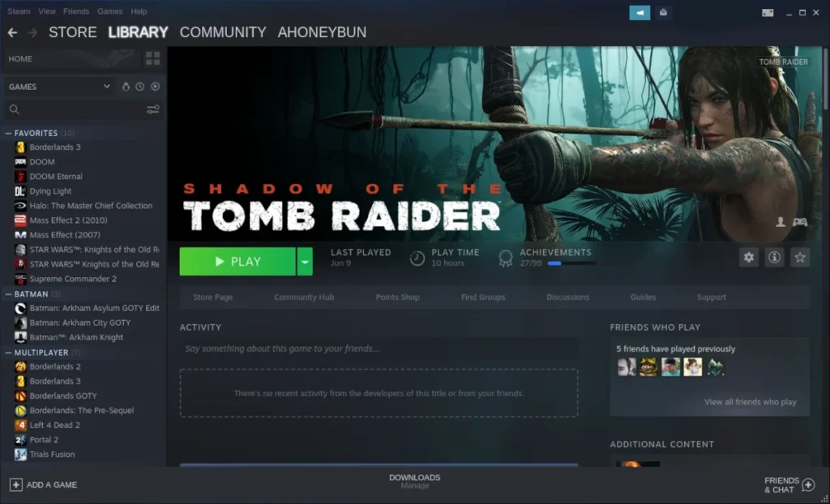Sort library by recent activity clock icon
This screenshot has height=504, width=830.
(x=139, y=86)
